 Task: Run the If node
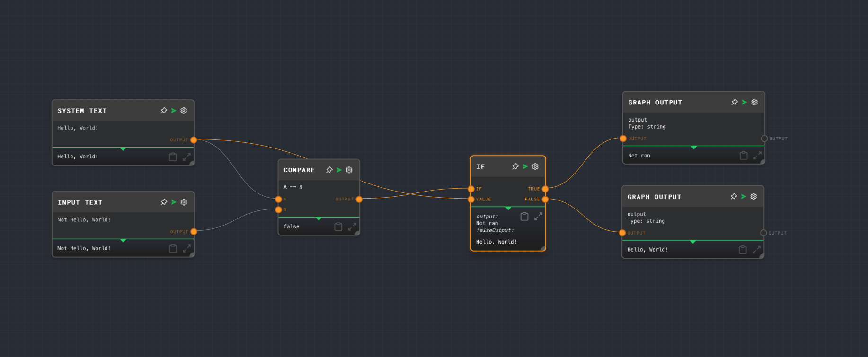[x=525, y=166]
